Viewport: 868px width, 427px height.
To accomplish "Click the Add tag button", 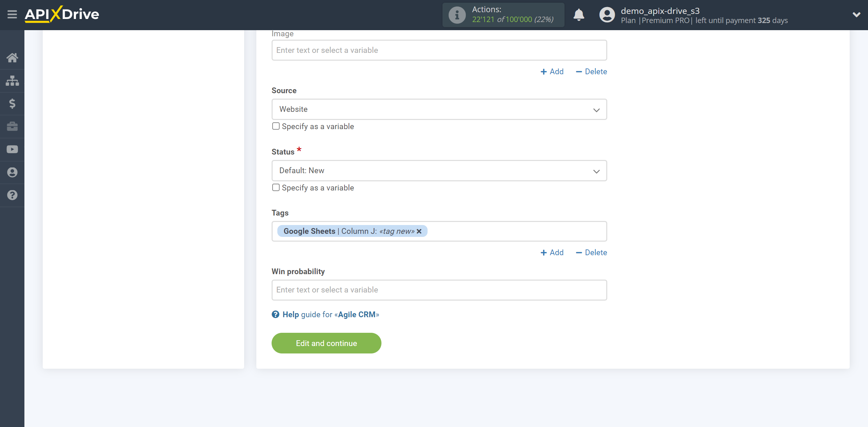I will [552, 252].
